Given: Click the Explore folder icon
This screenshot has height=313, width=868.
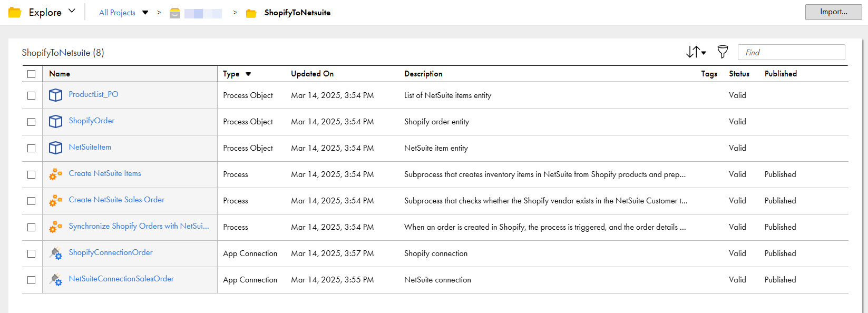Looking at the screenshot, I should pos(15,12).
